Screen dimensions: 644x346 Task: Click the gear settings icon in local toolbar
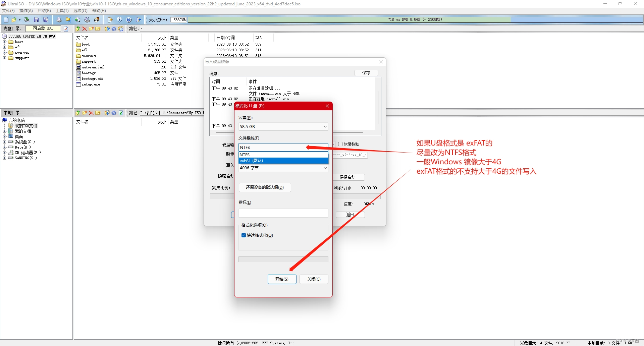[114, 113]
